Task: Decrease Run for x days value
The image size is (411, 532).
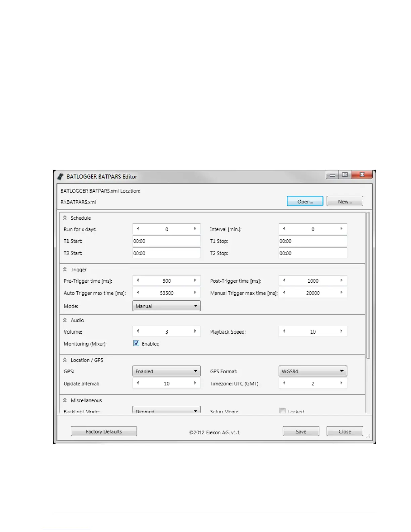Action: tap(138, 229)
